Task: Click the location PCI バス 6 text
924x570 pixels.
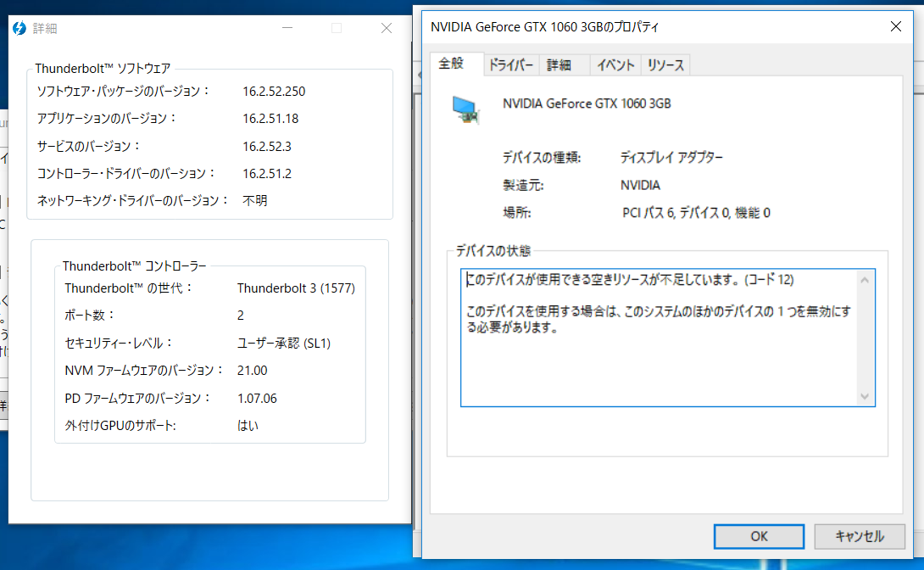Action: 696,213
